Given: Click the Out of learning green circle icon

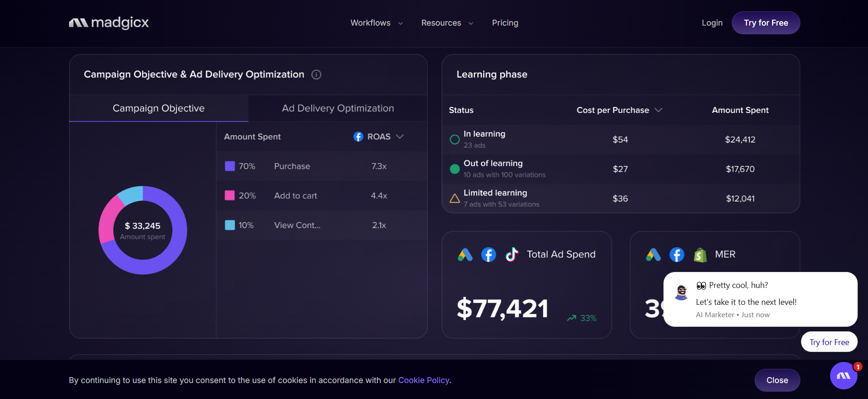Looking at the screenshot, I should [x=455, y=169].
